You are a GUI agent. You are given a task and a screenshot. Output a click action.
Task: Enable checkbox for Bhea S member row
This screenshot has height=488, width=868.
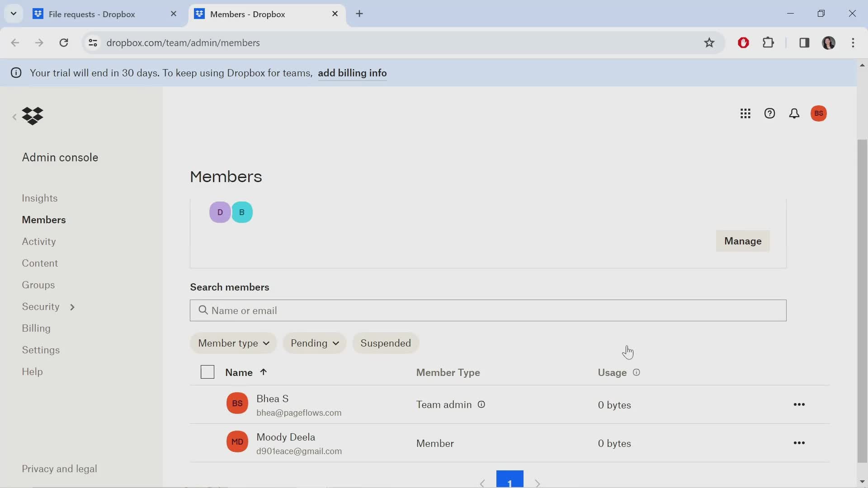point(208,404)
